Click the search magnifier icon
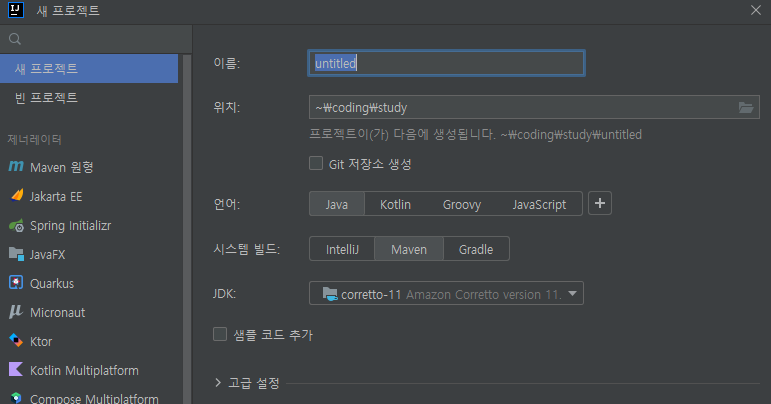771x404 pixels. pyautogui.click(x=15, y=39)
